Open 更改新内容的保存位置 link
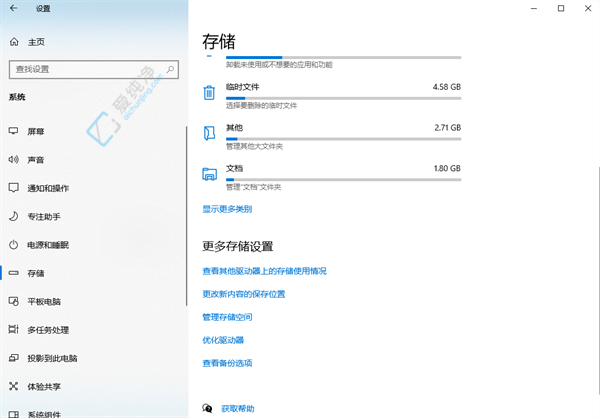This screenshot has height=418, width=600. tap(244, 294)
